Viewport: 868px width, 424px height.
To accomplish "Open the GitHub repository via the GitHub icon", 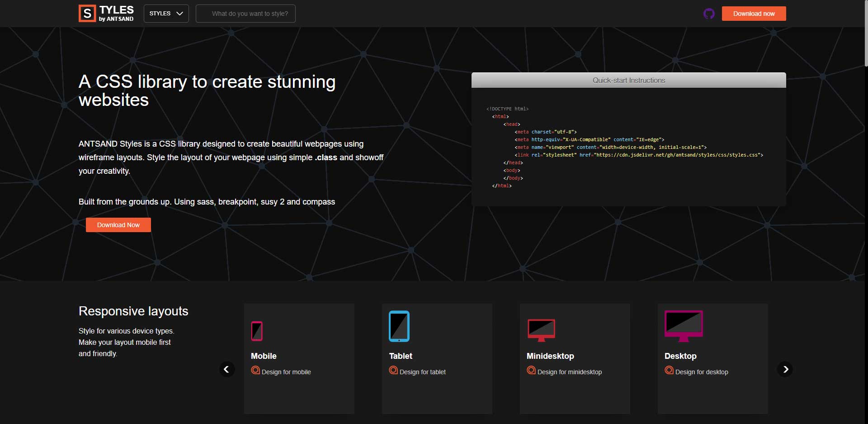I will [x=709, y=14].
